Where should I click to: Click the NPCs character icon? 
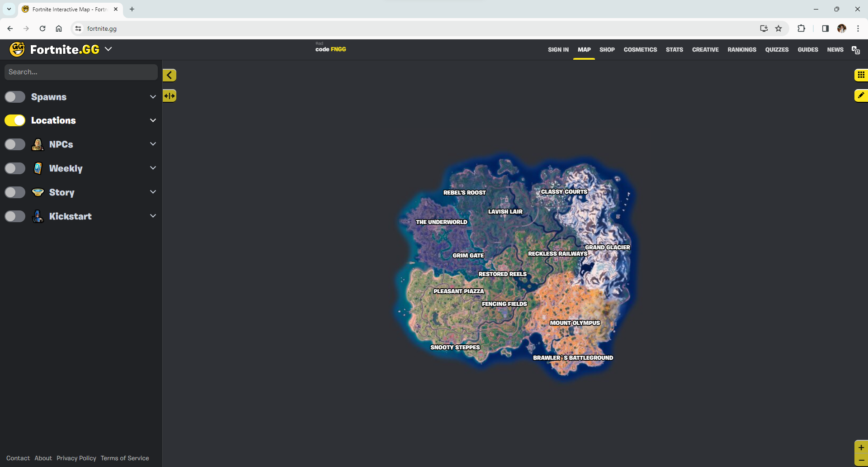38,144
